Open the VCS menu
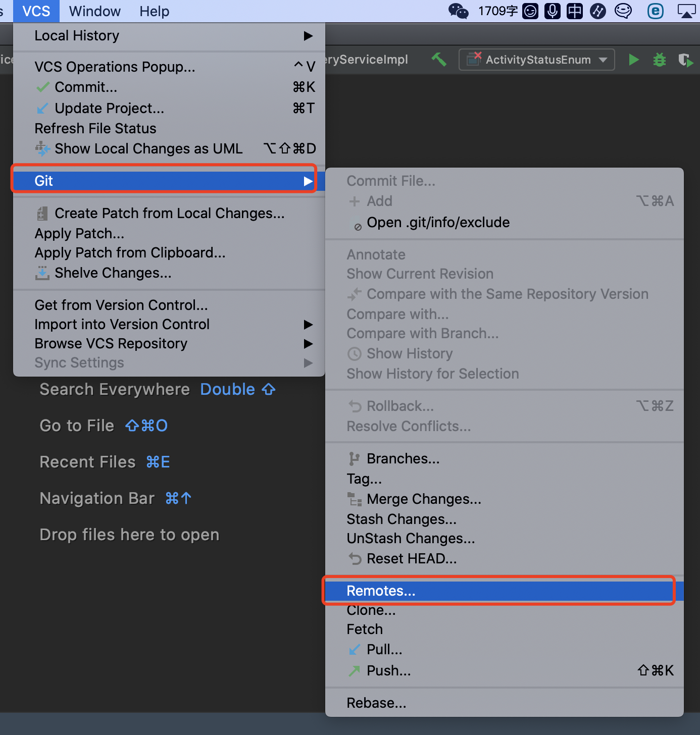The height and width of the screenshot is (735, 700). click(36, 11)
